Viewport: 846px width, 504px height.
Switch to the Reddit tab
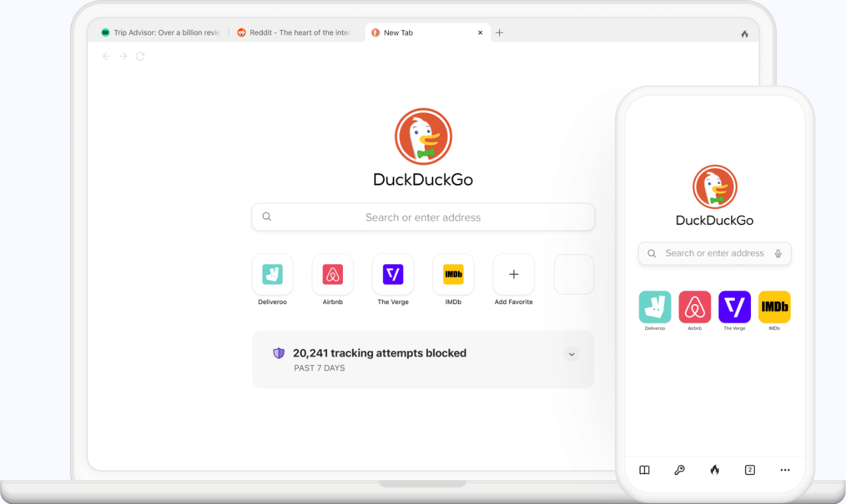click(x=296, y=33)
